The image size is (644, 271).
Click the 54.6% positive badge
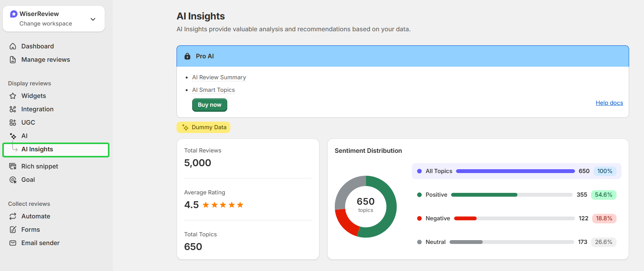click(x=604, y=195)
